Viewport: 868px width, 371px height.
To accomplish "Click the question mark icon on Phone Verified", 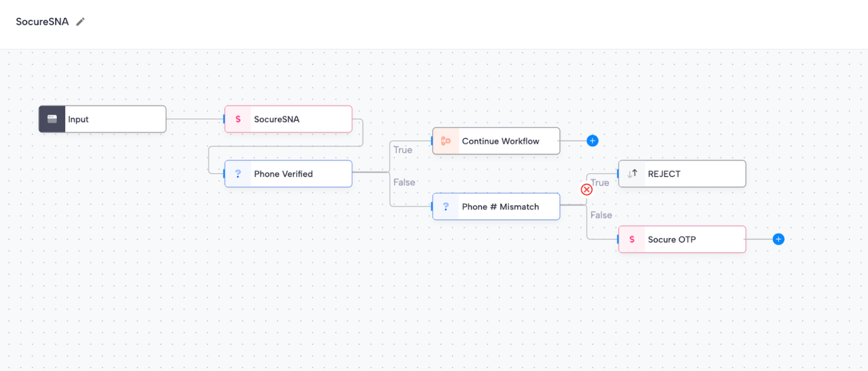I will point(238,174).
